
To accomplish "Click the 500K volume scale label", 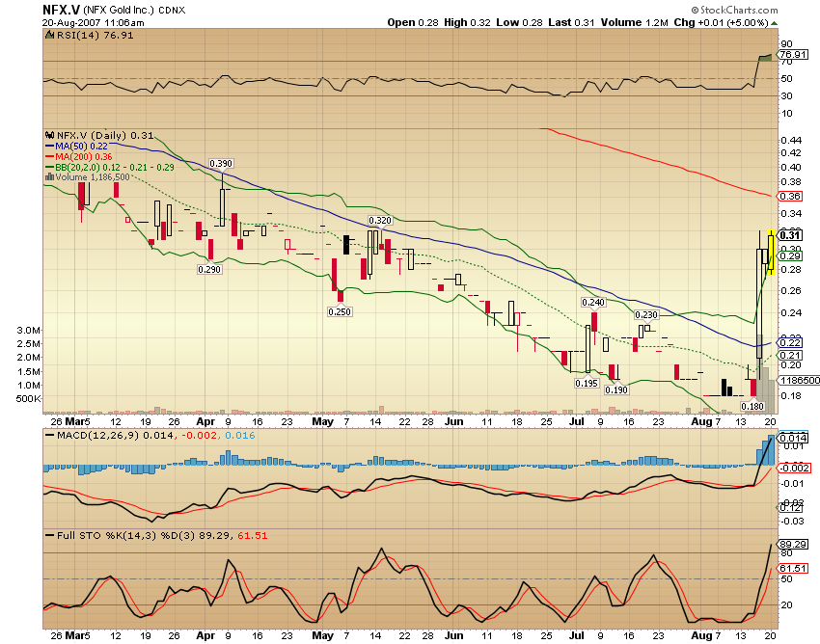I will pyautogui.click(x=29, y=399).
